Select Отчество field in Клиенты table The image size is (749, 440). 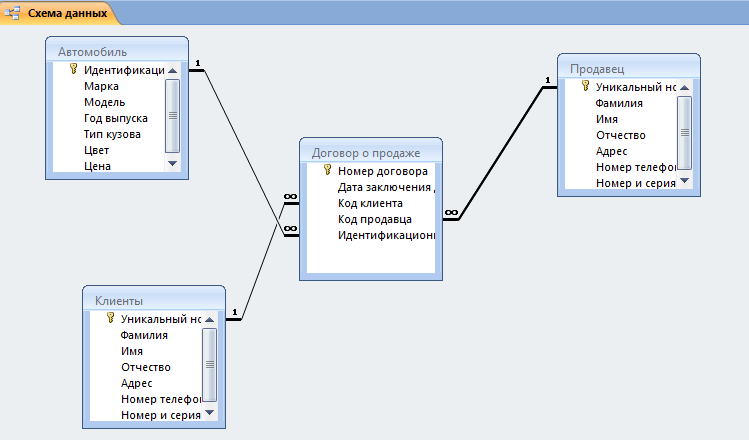tap(146, 367)
